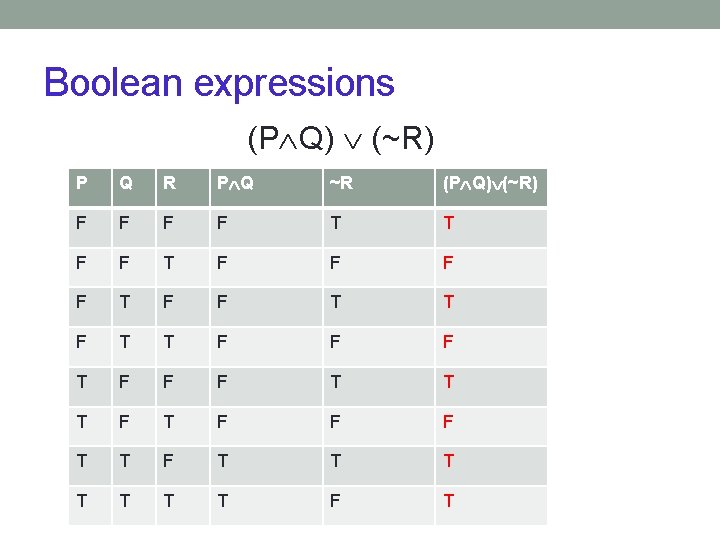
Task: Click the slide title 'Boolean expressions'
Action: point(219,82)
